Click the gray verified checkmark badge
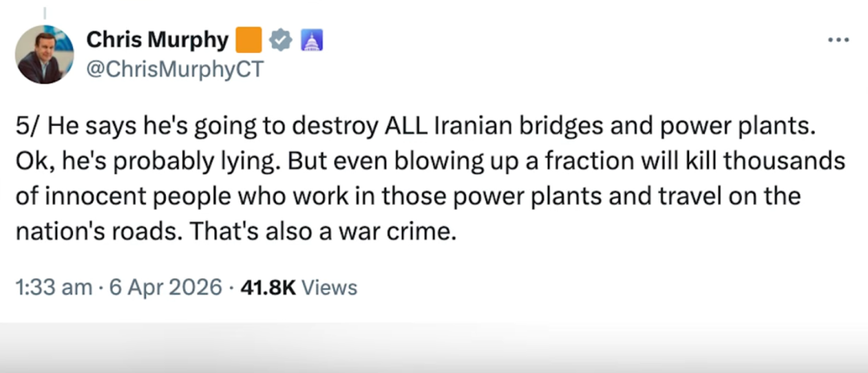Image resolution: width=868 pixels, height=373 pixels. coord(280,40)
